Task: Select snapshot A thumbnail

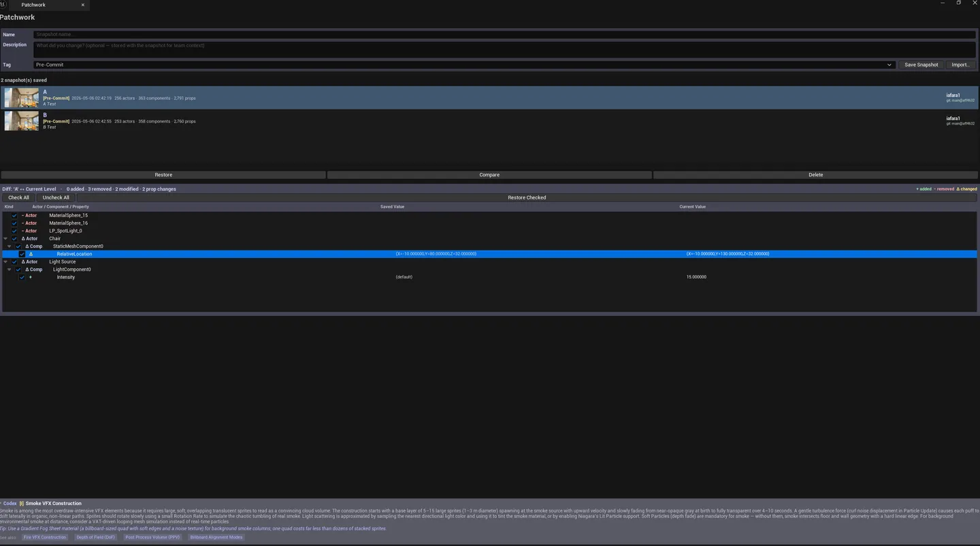Action: coord(21,97)
